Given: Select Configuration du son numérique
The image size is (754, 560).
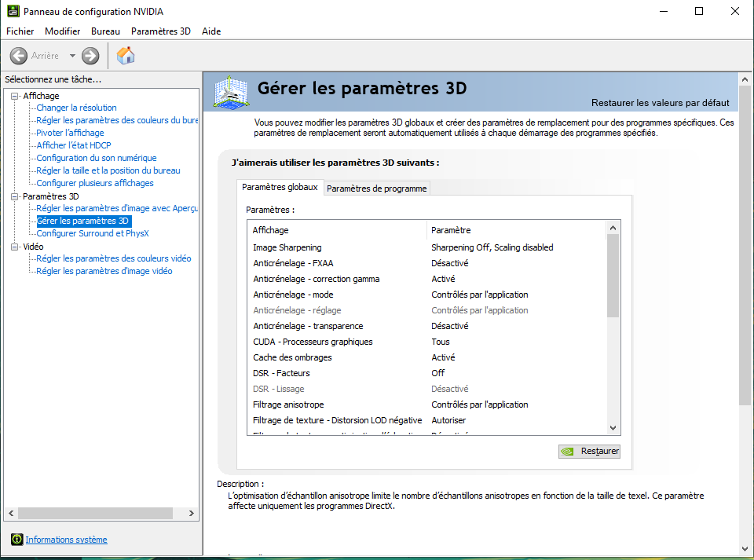Looking at the screenshot, I should tap(97, 158).
